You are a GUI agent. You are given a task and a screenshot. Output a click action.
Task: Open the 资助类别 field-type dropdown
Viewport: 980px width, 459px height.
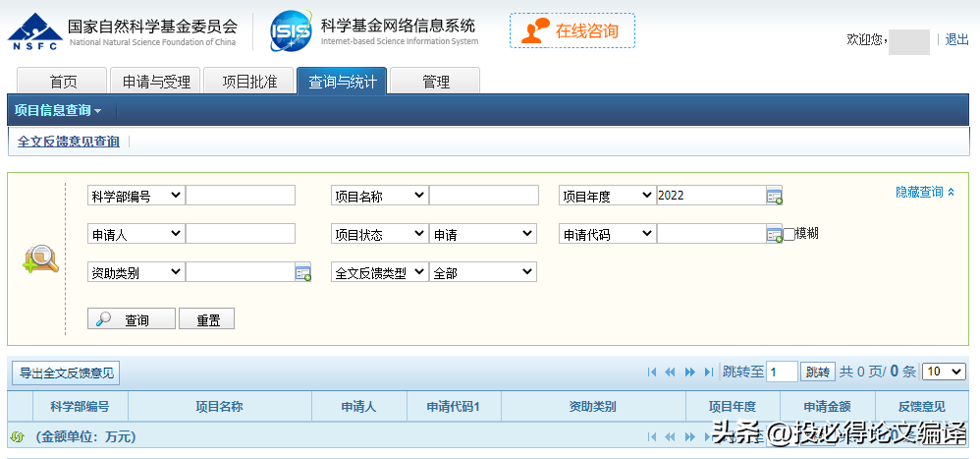point(136,272)
